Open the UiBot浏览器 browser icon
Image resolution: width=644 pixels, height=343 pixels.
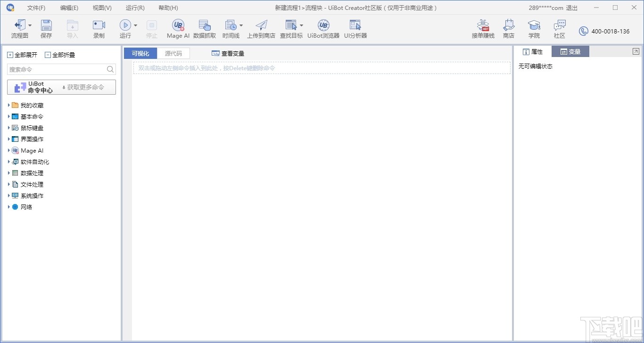(323, 25)
